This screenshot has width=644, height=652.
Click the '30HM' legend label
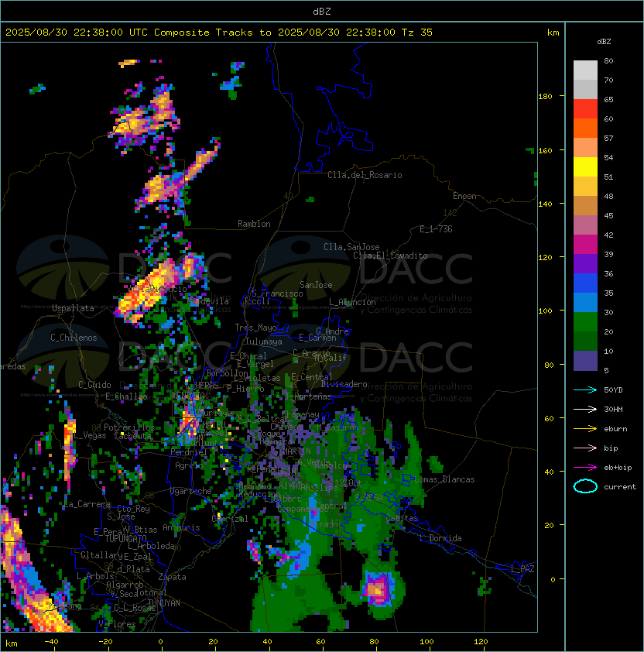(x=613, y=409)
